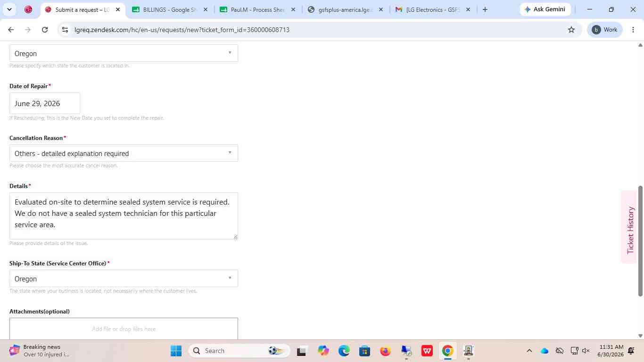This screenshot has width=644, height=362.
Task: Open Ask Gemini button
Action: [545, 9]
